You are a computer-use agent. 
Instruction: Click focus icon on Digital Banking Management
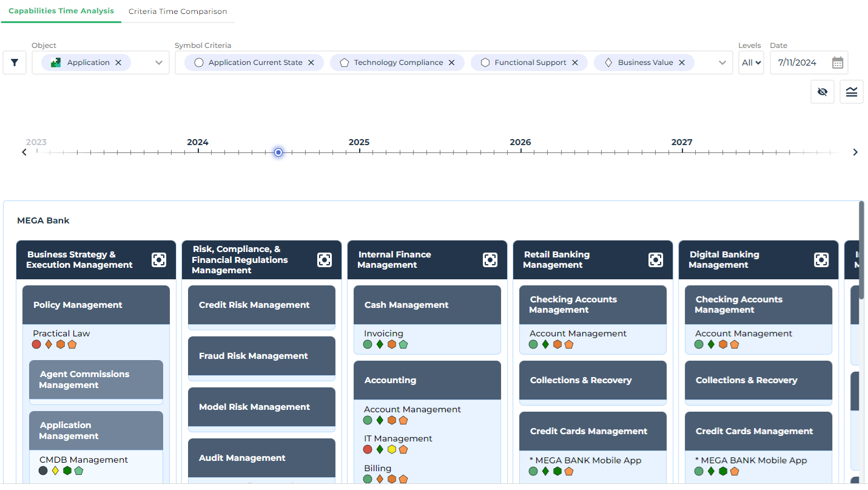pos(821,260)
